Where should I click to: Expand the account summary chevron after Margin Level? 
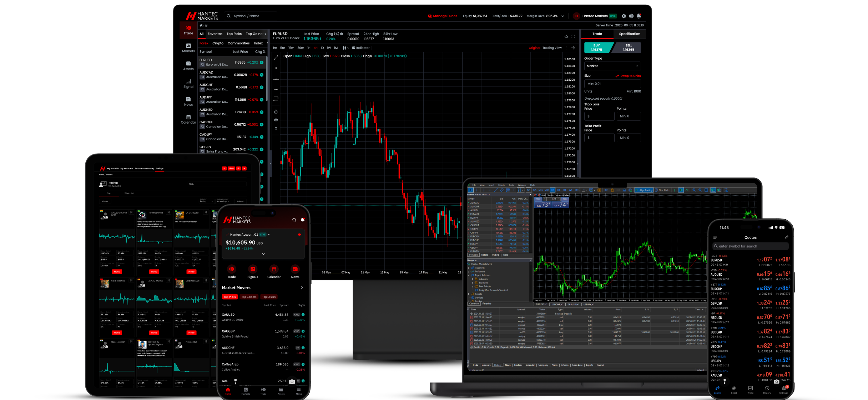[x=563, y=16]
